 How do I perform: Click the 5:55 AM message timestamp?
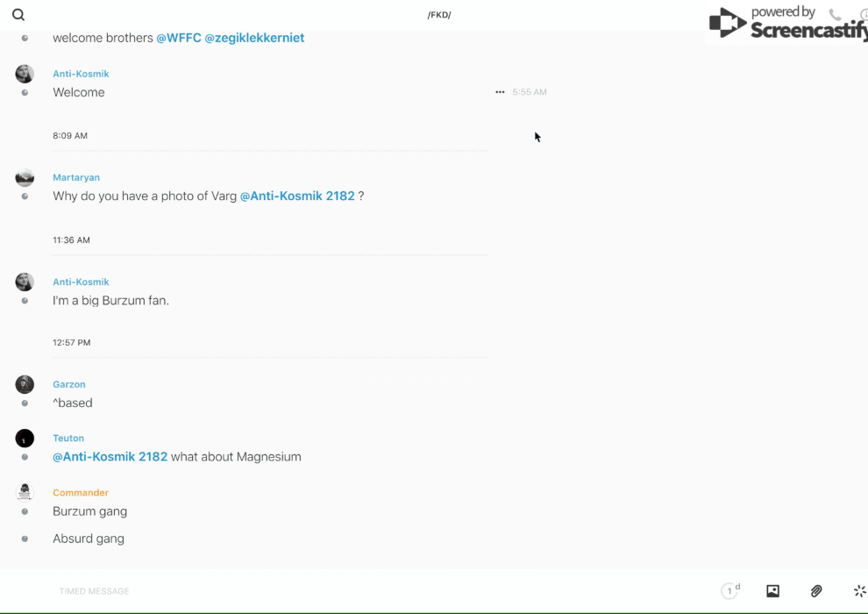[x=530, y=92]
